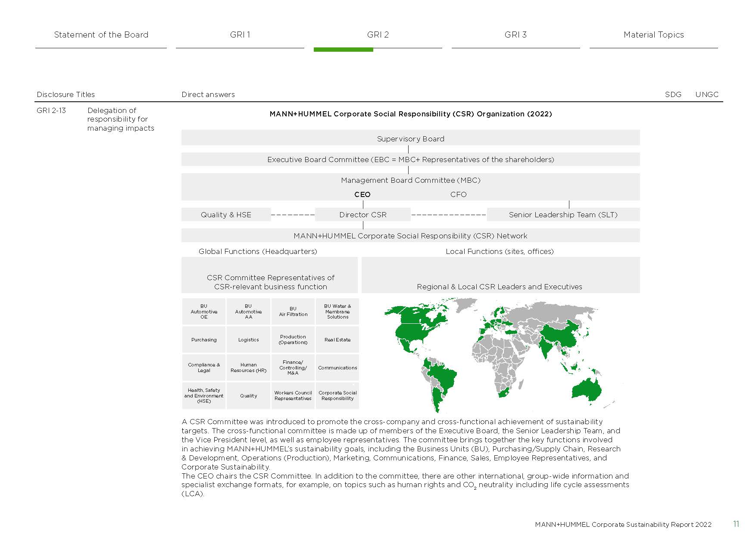
Task: Click the Logistics cell
Action: [248, 340]
